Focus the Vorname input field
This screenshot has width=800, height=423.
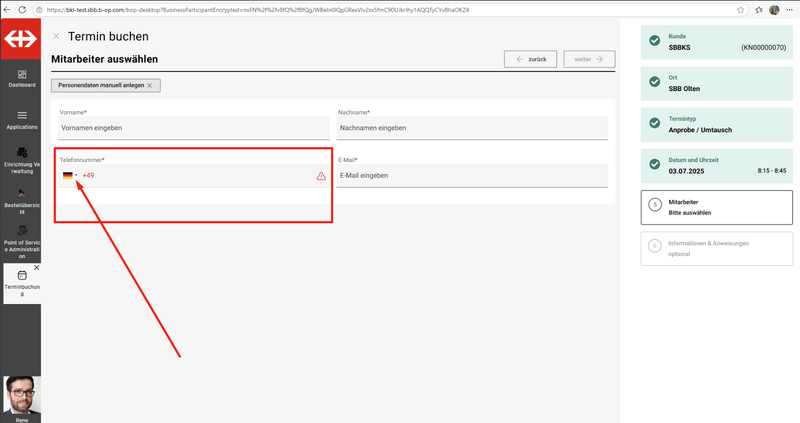194,128
